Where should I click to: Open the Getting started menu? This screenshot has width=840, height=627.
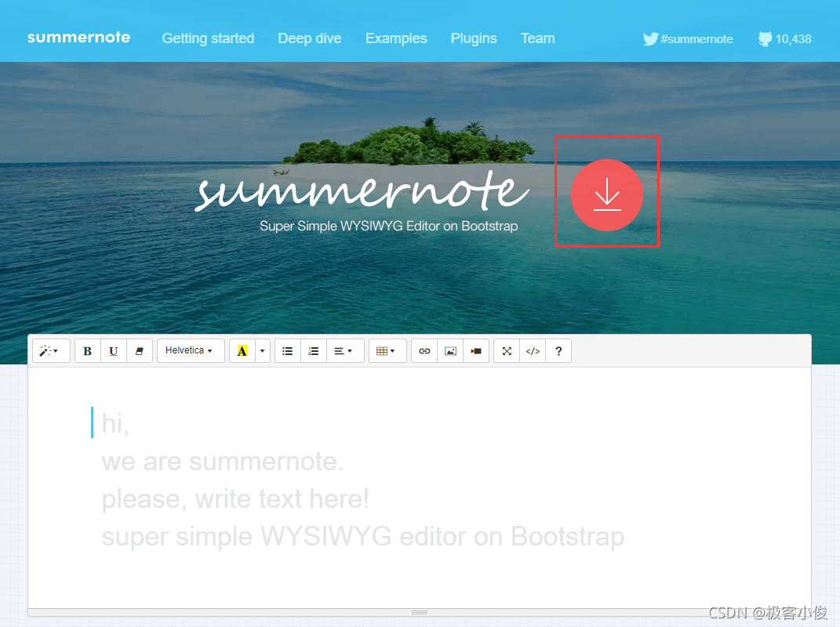point(208,38)
